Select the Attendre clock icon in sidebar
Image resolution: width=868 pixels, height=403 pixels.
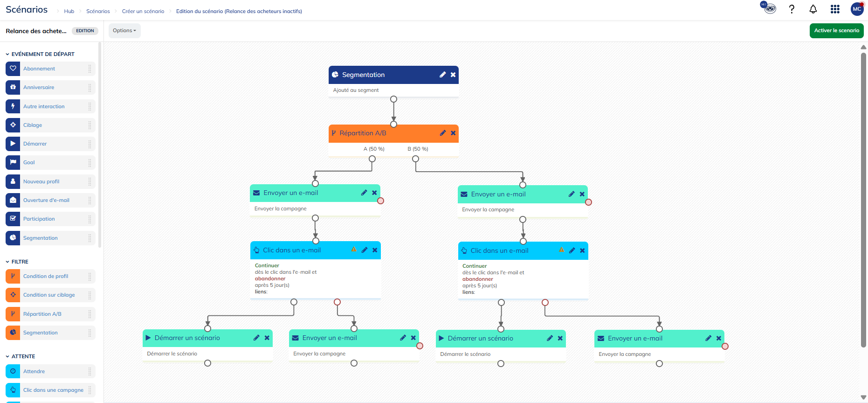click(13, 371)
